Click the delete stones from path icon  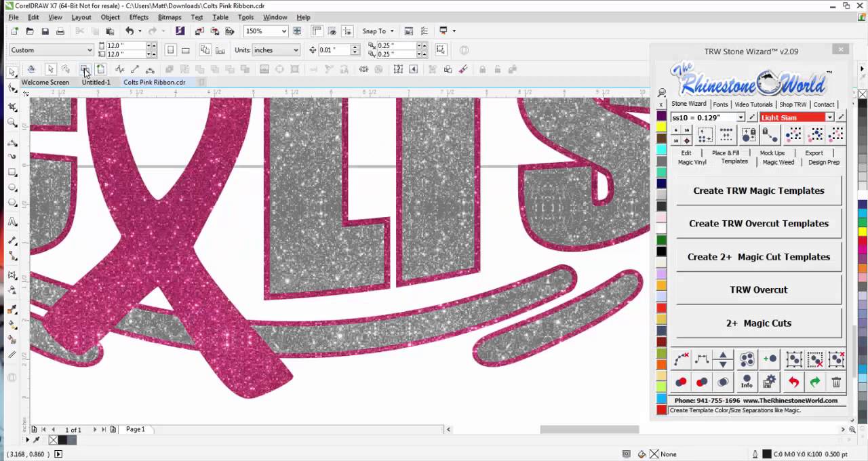(x=681, y=359)
